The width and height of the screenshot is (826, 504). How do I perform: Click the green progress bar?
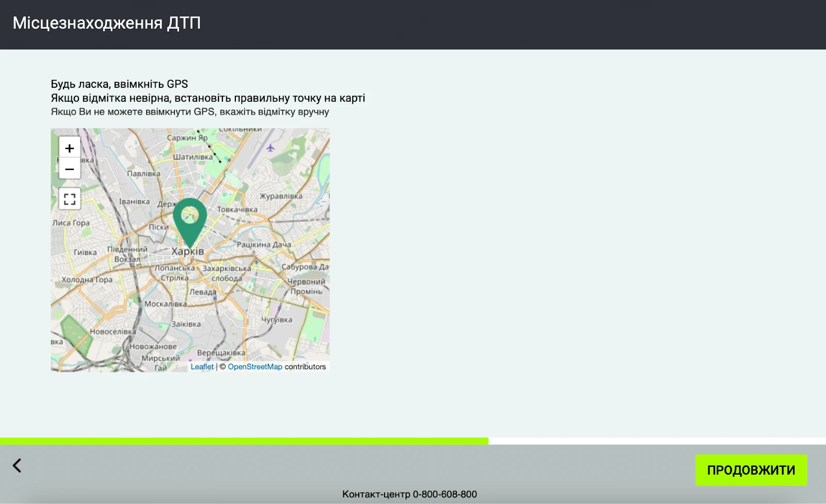[244, 441]
